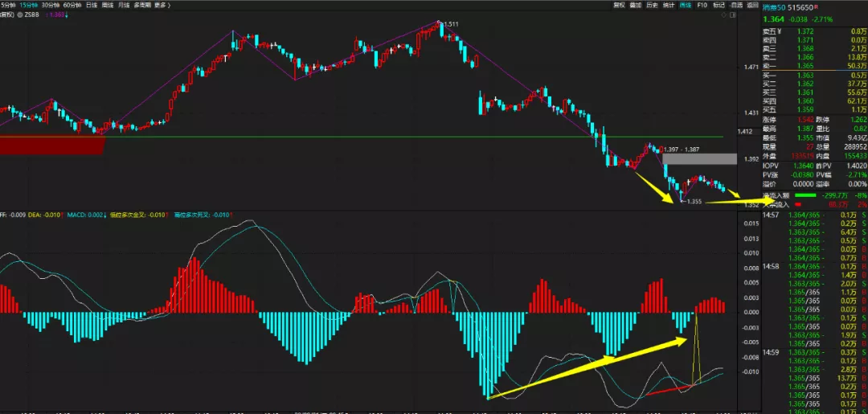
Task: Click the 买五 price 1.359
Action: coord(805,109)
